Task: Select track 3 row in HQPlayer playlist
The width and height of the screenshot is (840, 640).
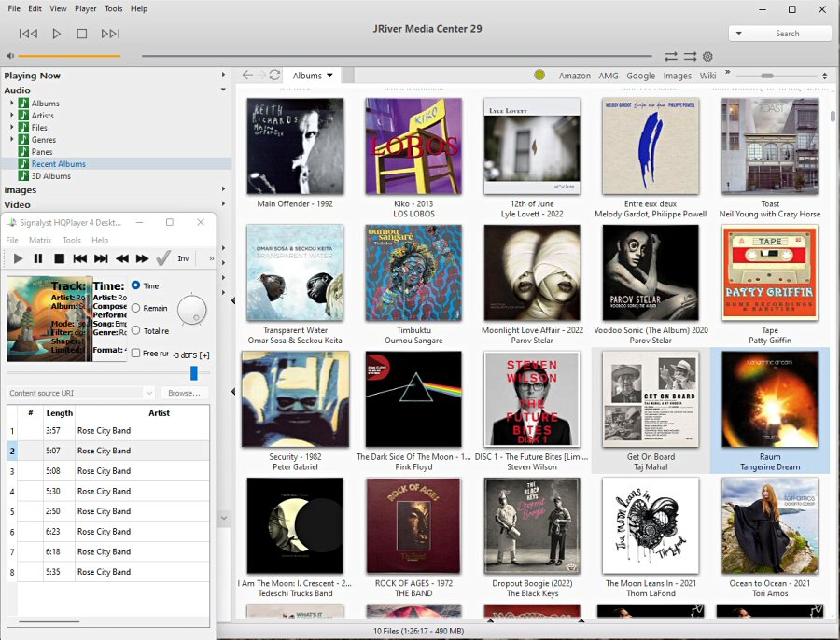Action: tap(108, 471)
